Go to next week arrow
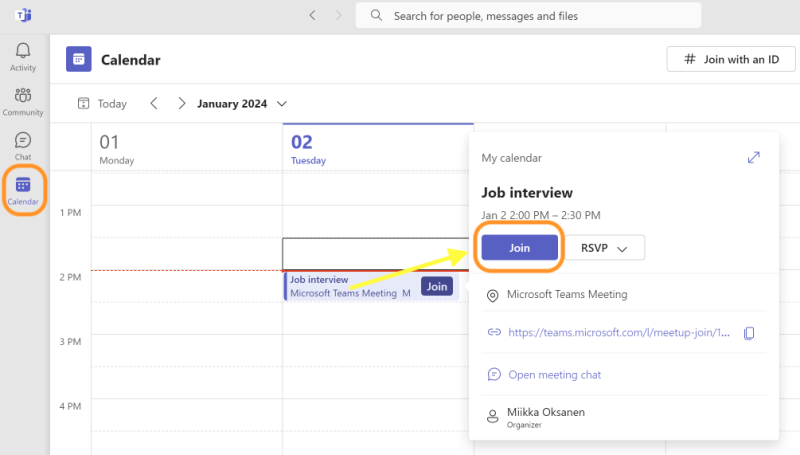Image resolution: width=800 pixels, height=455 pixels. (x=181, y=103)
